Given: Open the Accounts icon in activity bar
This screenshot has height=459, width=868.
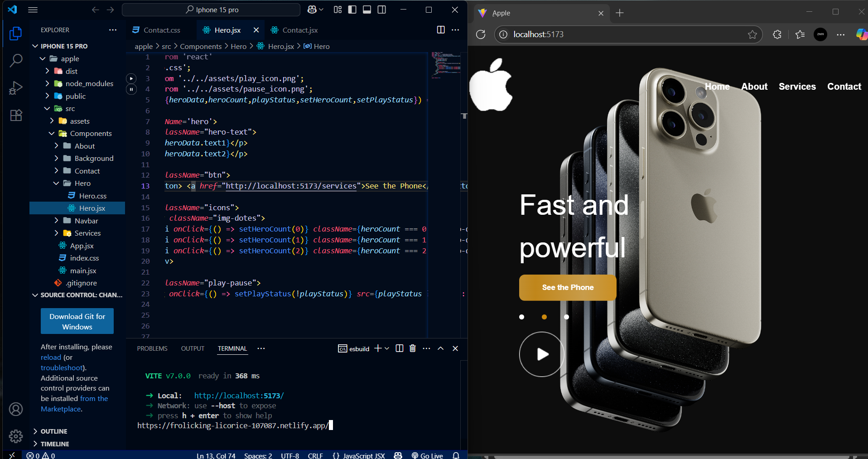Looking at the screenshot, I should click(x=16, y=409).
